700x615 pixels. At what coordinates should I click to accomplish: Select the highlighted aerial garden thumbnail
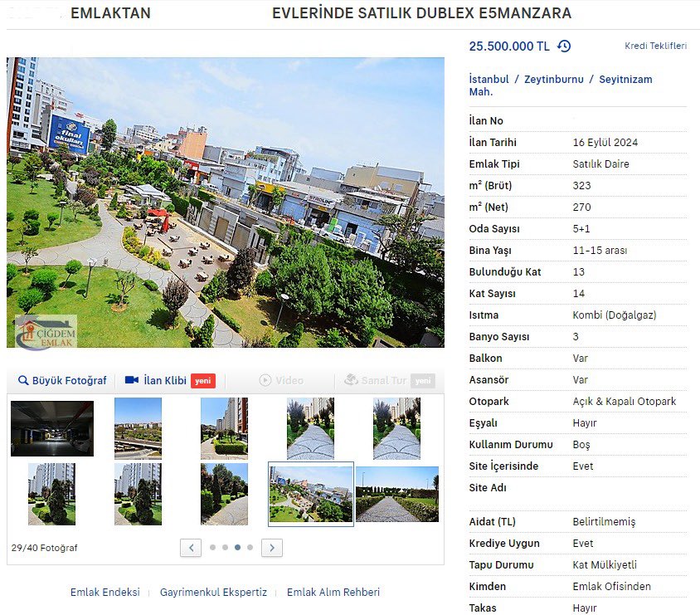(x=311, y=495)
